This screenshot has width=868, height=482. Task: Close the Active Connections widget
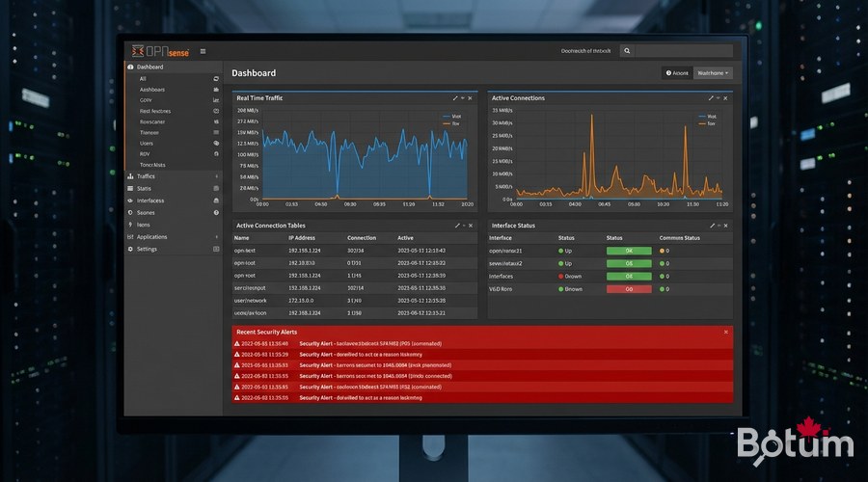pos(725,98)
